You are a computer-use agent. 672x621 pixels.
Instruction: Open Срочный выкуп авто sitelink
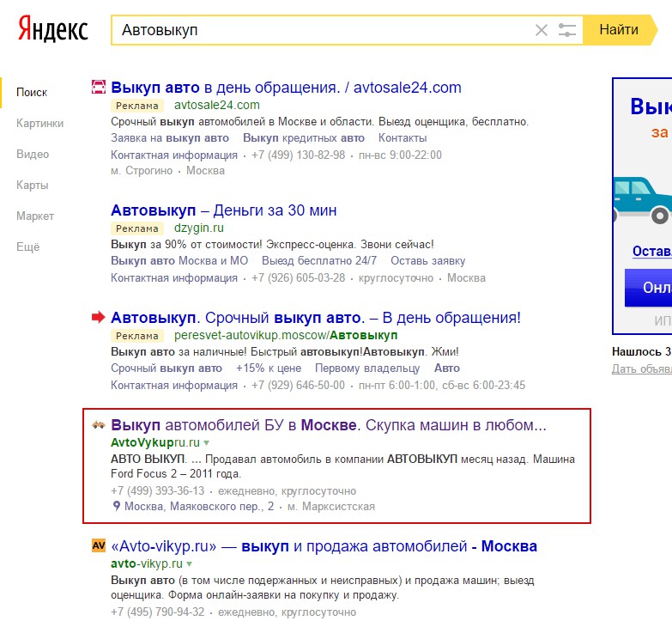point(166,368)
